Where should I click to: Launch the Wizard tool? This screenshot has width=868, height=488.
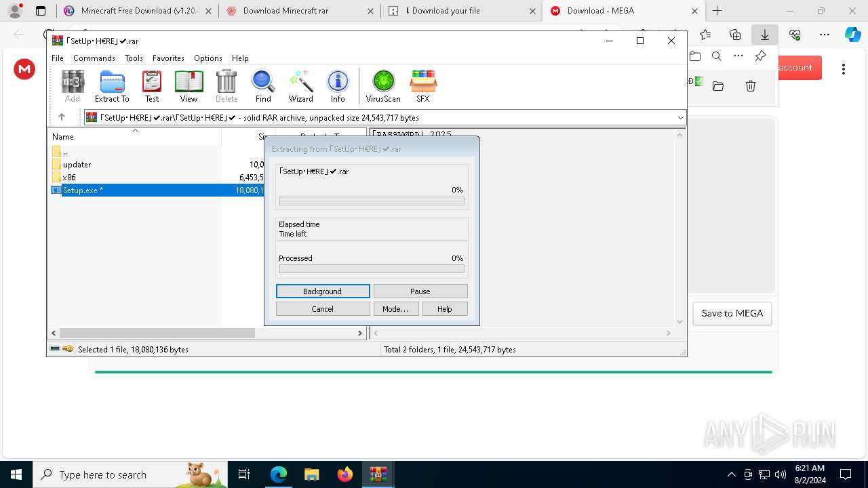tap(300, 86)
